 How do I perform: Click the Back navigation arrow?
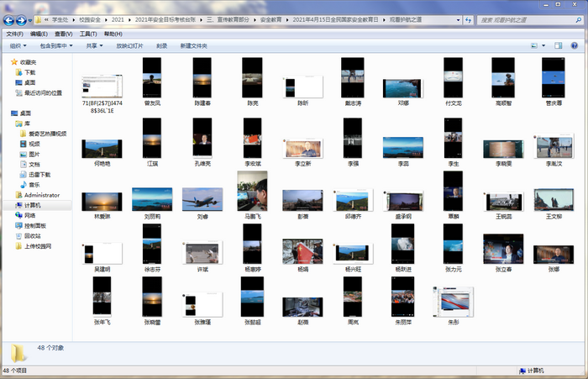tap(10, 18)
